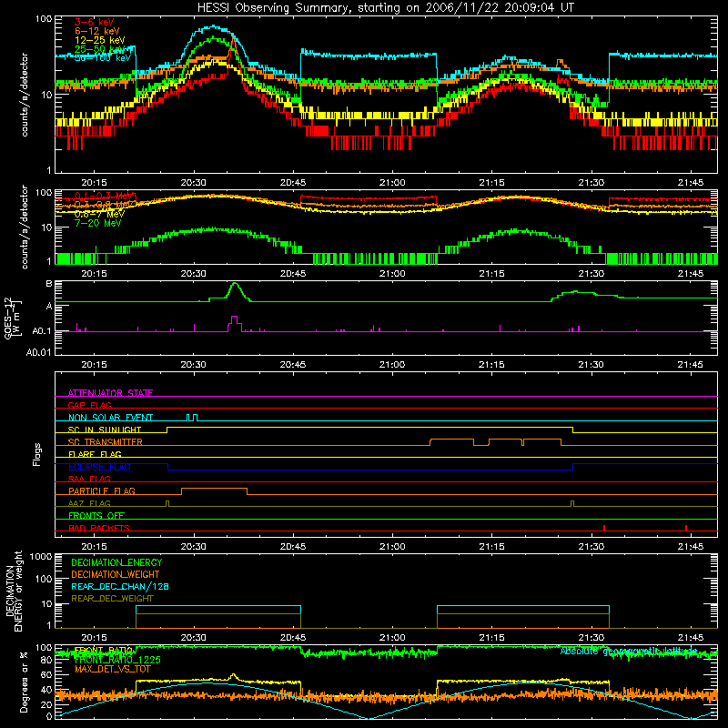Click the REAR_DEC_WEIGHT legend entry
The height and width of the screenshot is (728, 728).
[112, 599]
